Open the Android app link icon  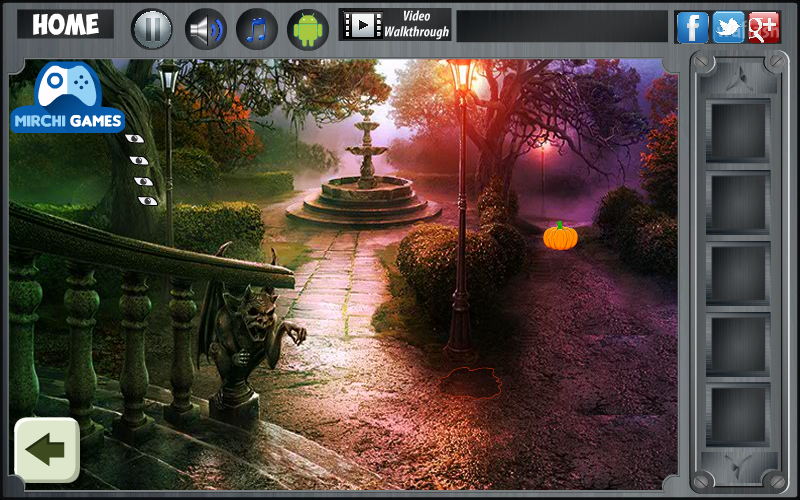308,29
